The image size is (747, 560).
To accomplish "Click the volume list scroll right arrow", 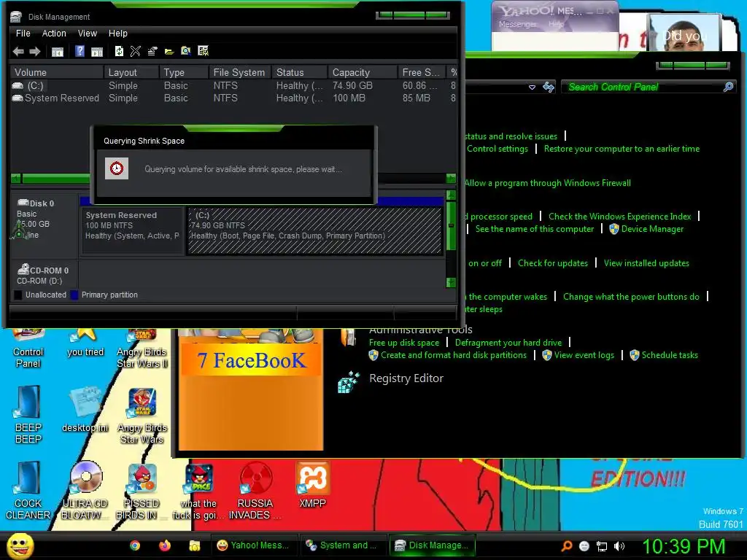I will 451,179.
